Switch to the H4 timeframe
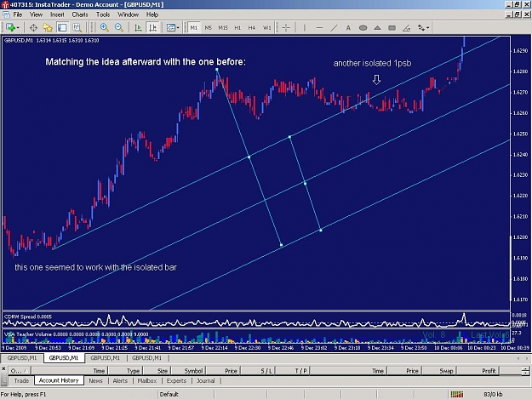The image size is (532, 399). click(251, 28)
